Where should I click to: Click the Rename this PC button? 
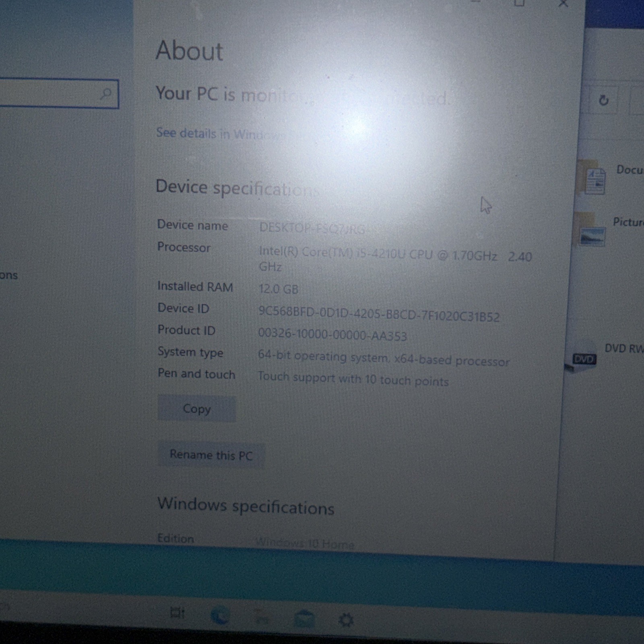coord(211,455)
